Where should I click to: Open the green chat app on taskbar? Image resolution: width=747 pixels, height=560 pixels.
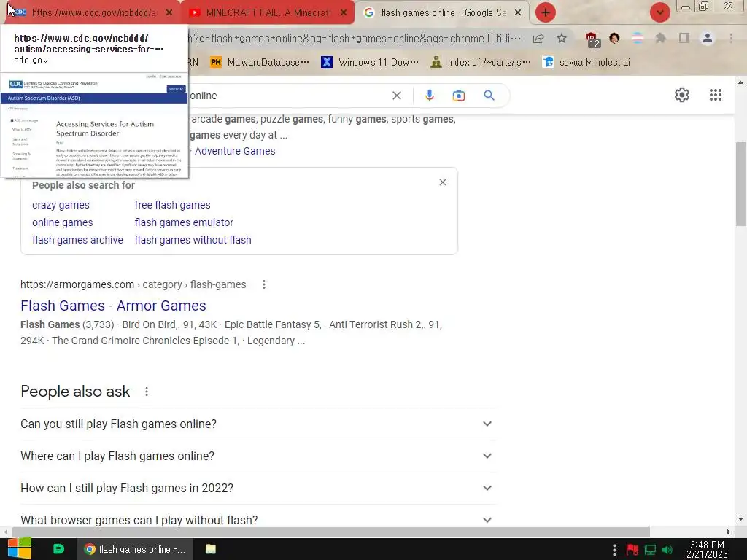pyautogui.click(x=58, y=549)
